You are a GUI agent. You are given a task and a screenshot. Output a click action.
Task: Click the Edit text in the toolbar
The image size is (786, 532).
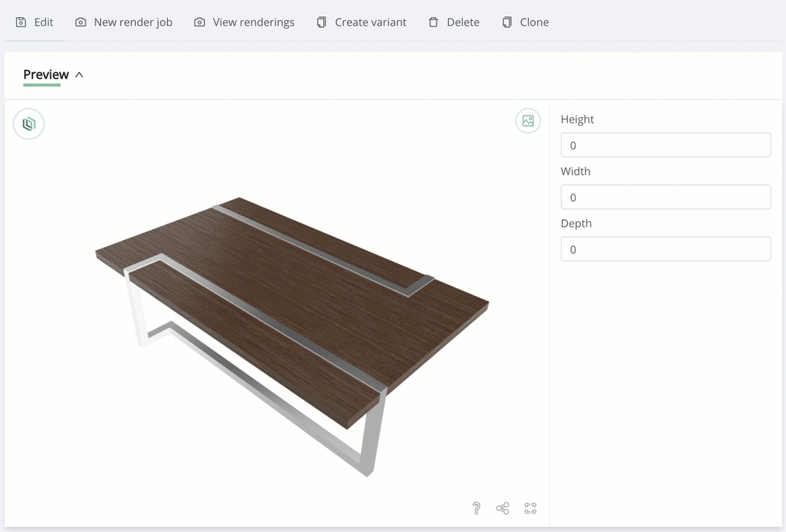pyautogui.click(x=43, y=23)
